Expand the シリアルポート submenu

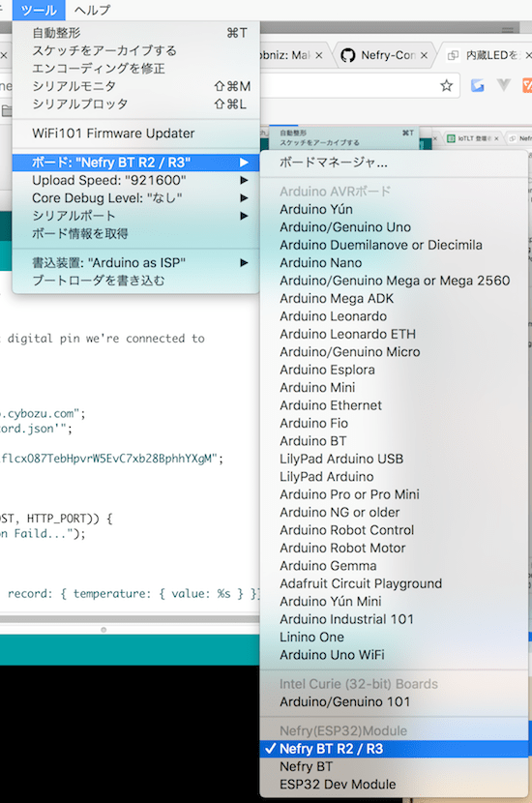tap(135, 216)
